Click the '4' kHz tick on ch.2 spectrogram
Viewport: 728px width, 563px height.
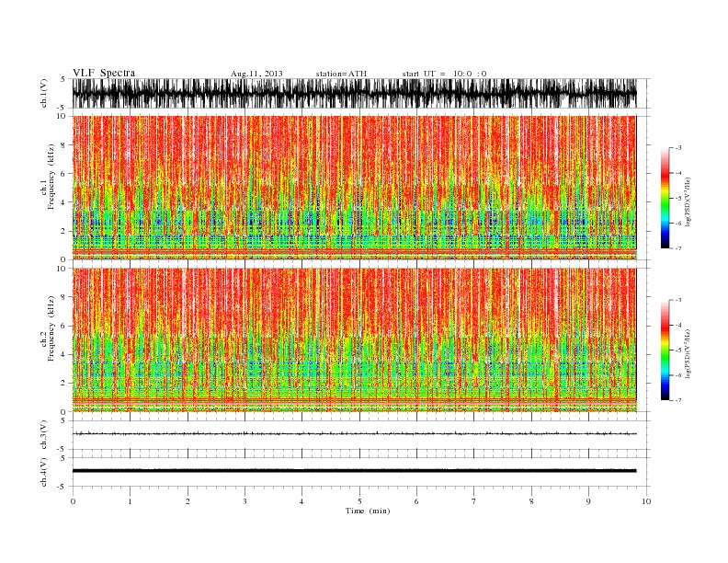[63, 355]
